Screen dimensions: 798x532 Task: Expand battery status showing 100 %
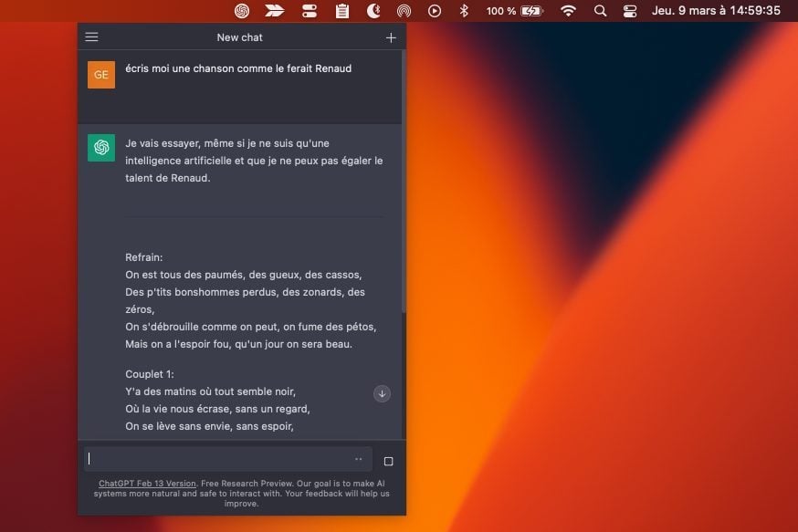click(515, 11)
